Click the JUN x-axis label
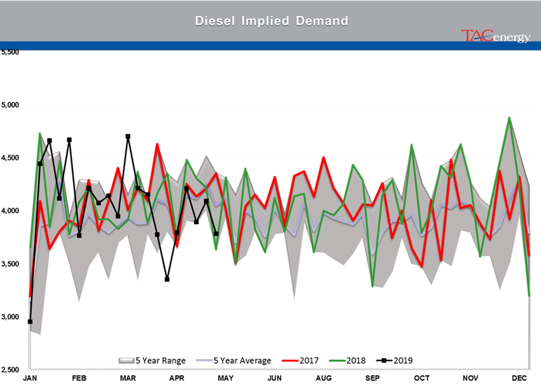Viewport: 541px width, 392px height. tap(275, 378)
